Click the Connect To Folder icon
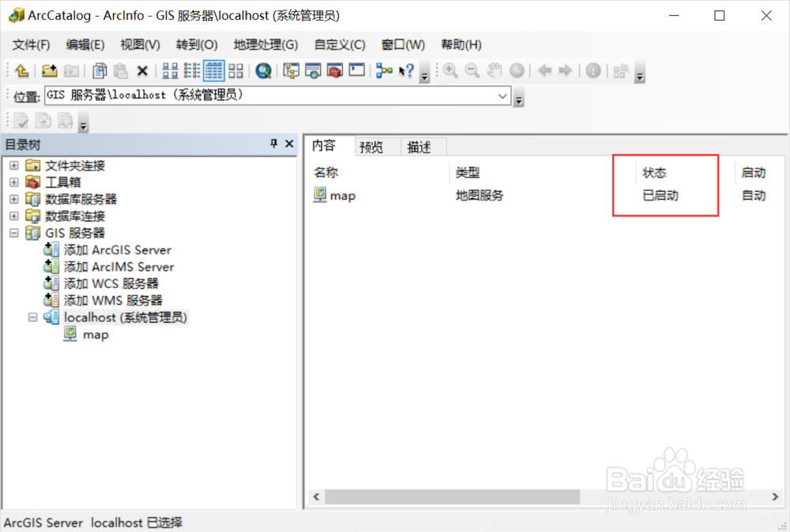790x532 pixels. tap(49, 71)
